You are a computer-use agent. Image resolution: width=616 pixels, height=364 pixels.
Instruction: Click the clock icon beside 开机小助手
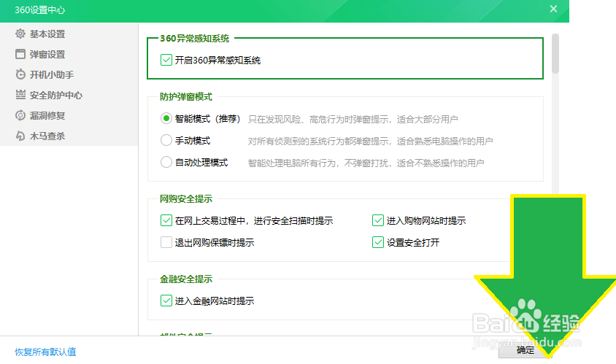(x=20, y=74)
